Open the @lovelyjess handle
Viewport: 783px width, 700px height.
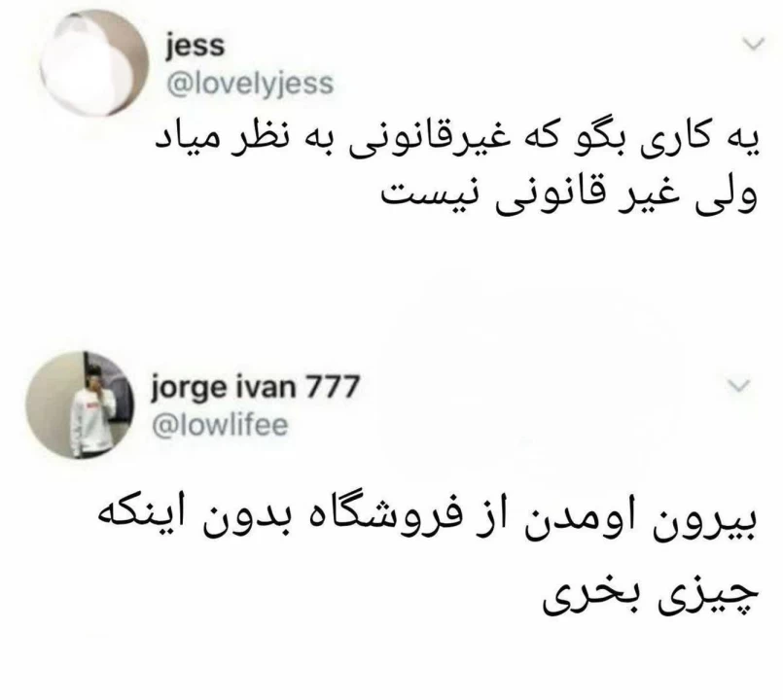(x=250, y=83)
